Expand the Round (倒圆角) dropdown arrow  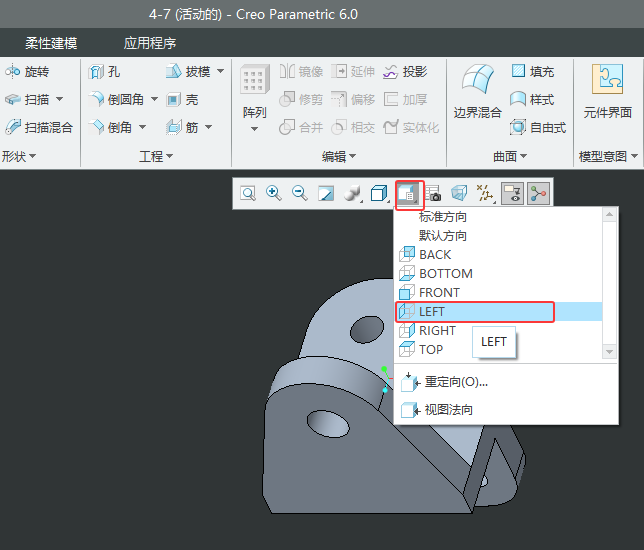pyautogui.click(x=154, y=99)
